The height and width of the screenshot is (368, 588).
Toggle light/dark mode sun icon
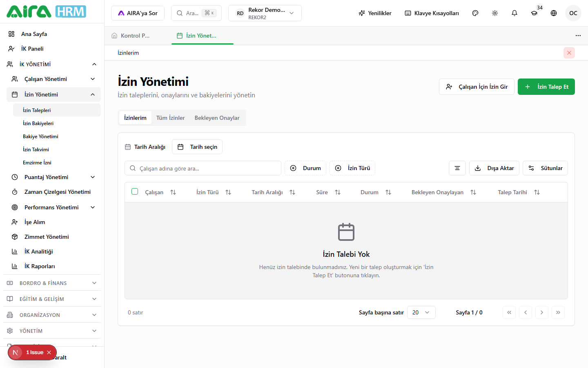click(x=495, y=13)
